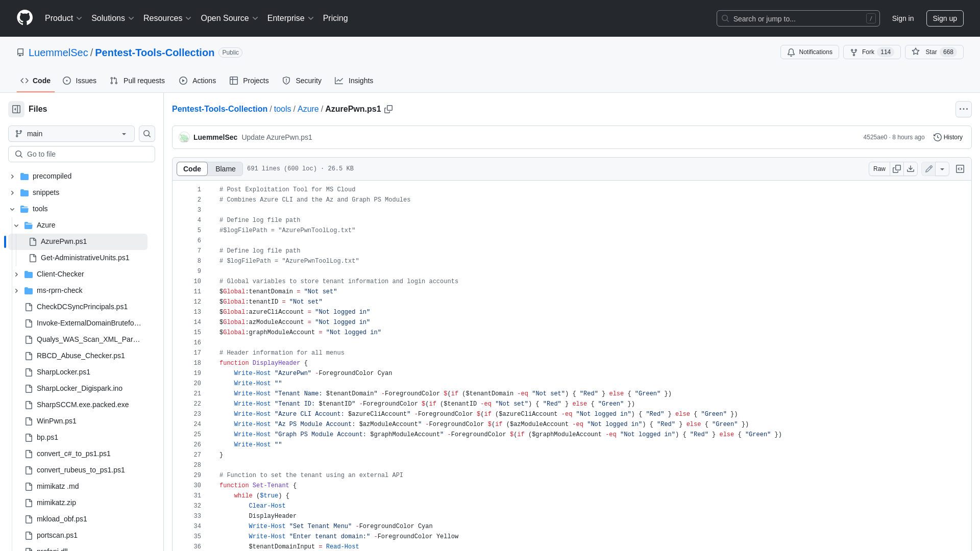Screen dimensions: 980x551
Task: Select the Code repository tab
Action: coord(36,81)
